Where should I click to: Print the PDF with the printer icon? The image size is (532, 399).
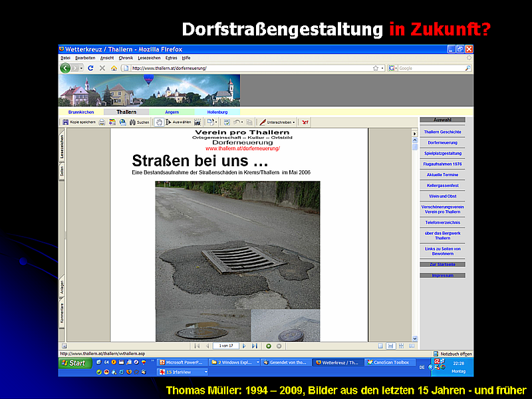(102, 122)
